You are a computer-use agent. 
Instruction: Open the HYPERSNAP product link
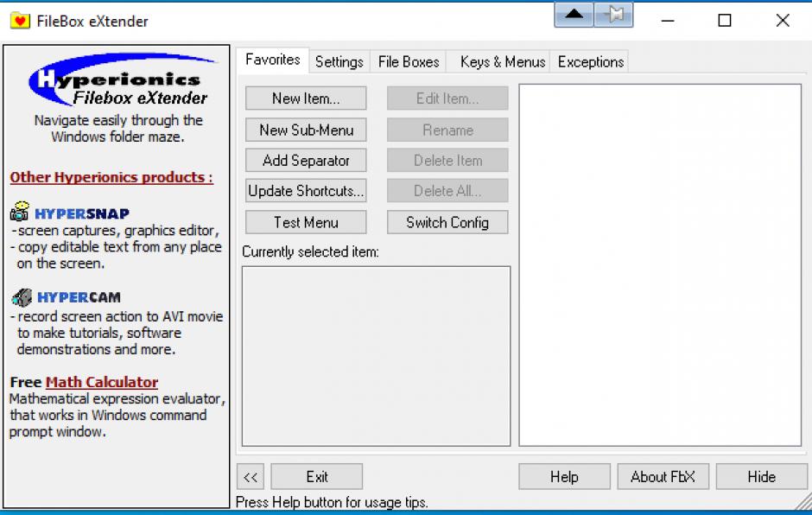click(x=82, y=213)
